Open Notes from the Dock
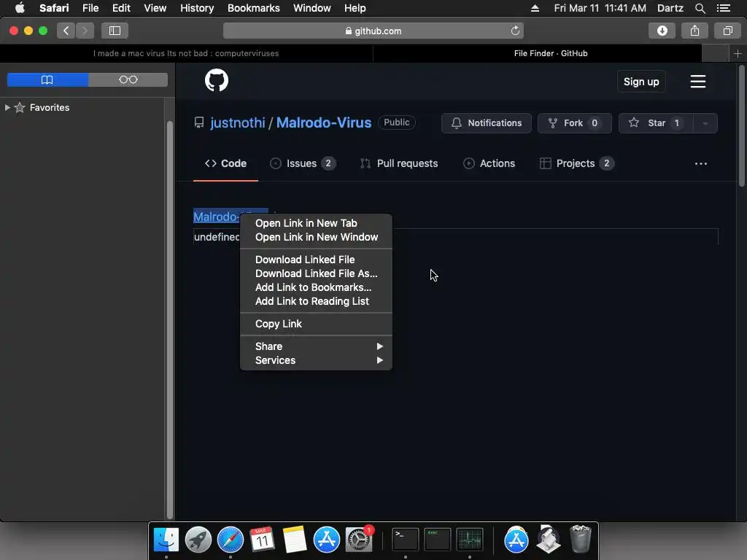 click(x=295, y=540)
